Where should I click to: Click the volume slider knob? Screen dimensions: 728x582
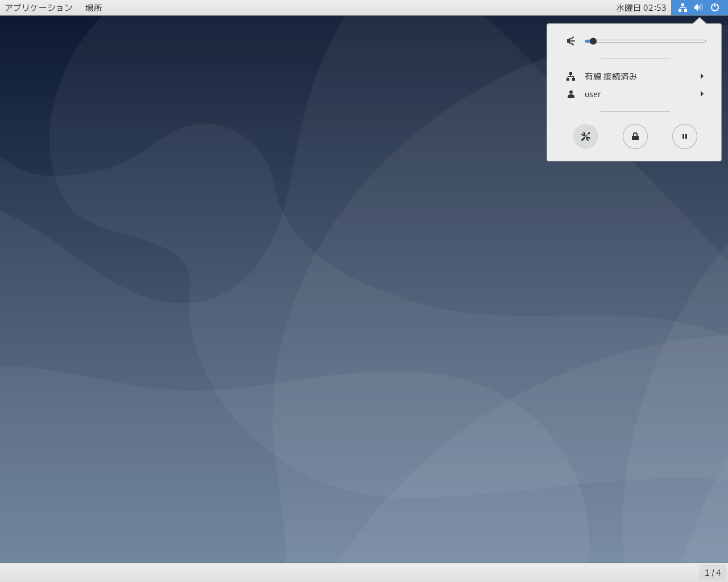pyautogui.click(x=593, y=41)
